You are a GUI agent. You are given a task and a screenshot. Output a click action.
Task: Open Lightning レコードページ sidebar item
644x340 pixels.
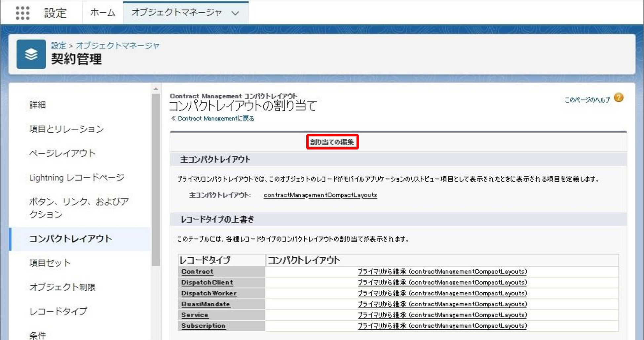[x=77, y=178]
